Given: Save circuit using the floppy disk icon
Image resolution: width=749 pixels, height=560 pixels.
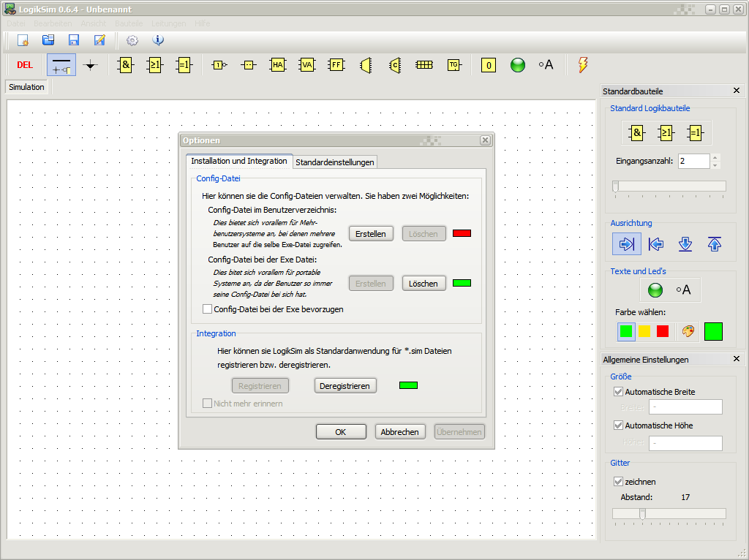Looking at the screenshot, I should [74, 41].
